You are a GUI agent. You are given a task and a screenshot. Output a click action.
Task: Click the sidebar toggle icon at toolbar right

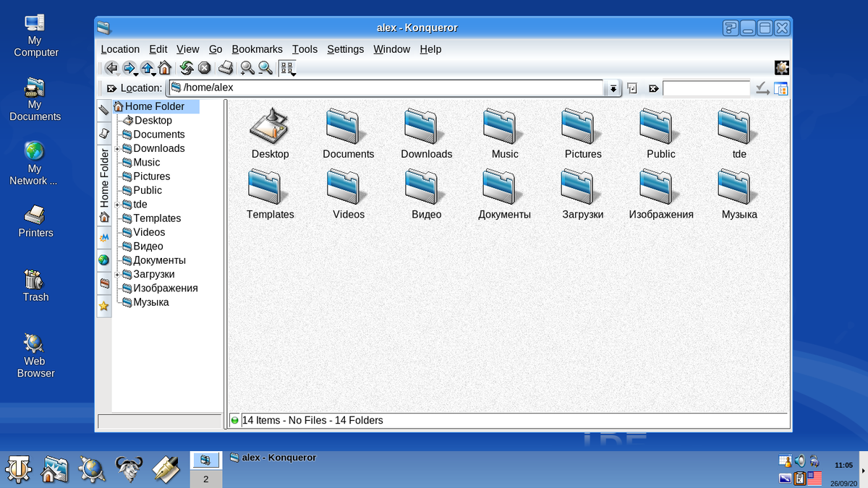[x=781, y=89]
